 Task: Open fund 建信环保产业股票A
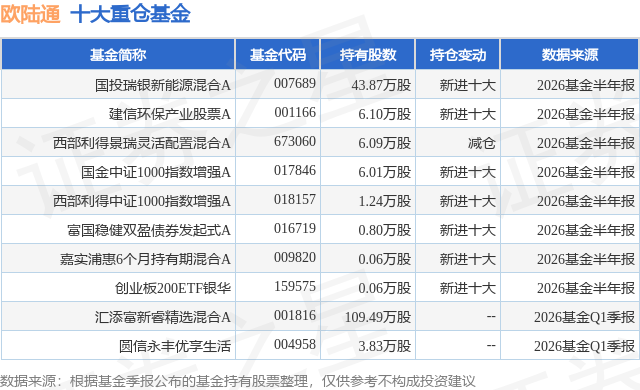pos(170,114)
